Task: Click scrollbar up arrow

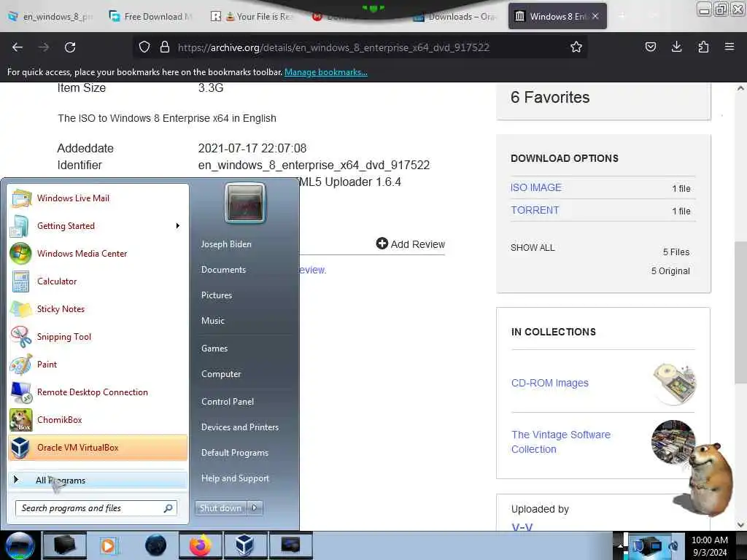Action: tap(740, 88)
